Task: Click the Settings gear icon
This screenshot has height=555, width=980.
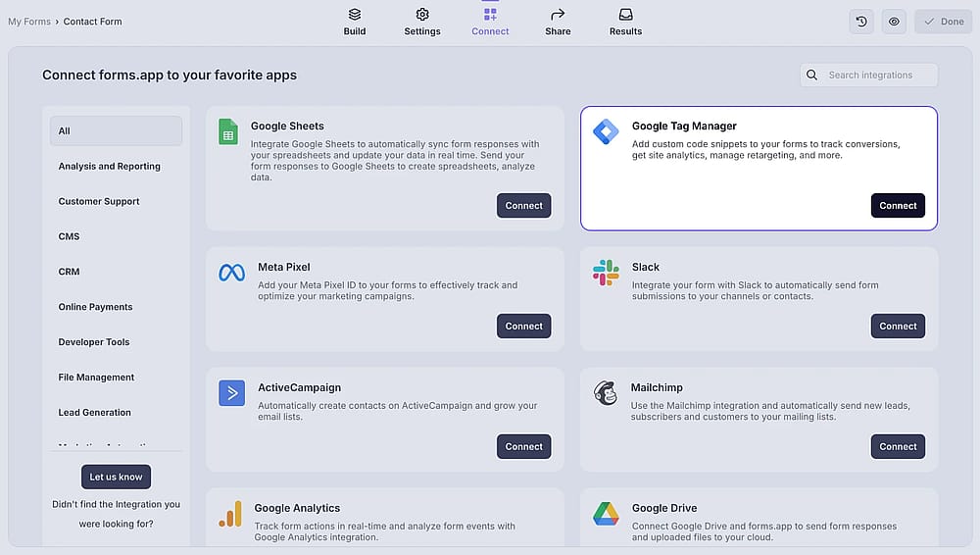Action: click(422, 15)
